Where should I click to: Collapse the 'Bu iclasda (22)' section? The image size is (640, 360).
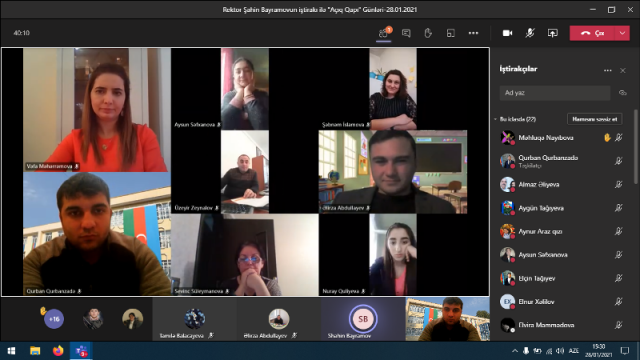(495, 119)
